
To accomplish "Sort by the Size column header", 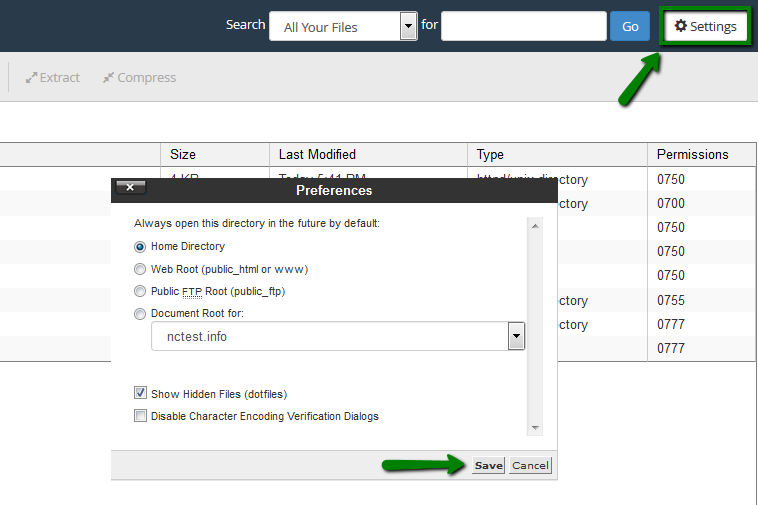I will (215, 155).
